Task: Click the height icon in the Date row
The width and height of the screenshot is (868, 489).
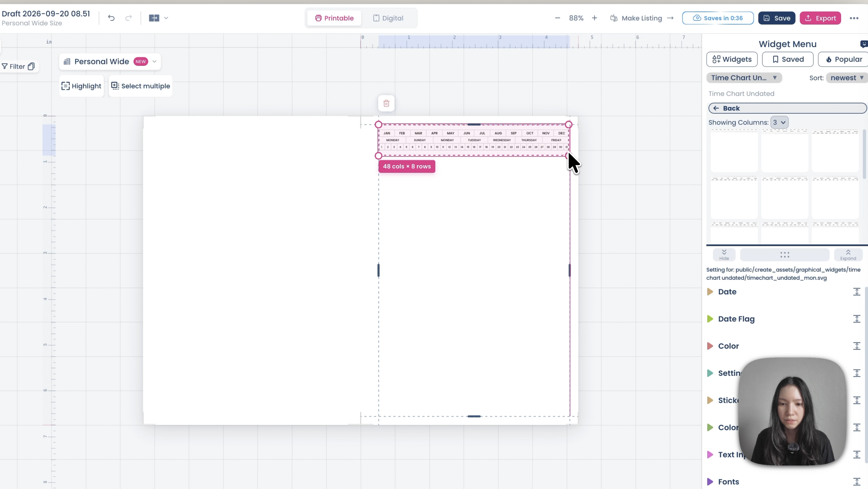Action: pyautogui.click(x=857, y=292)
